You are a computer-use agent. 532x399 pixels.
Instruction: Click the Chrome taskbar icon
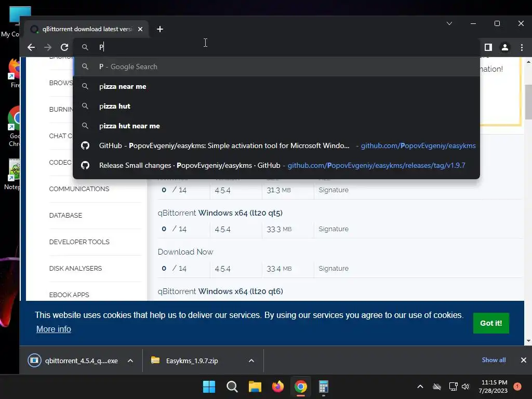(301, 387)
